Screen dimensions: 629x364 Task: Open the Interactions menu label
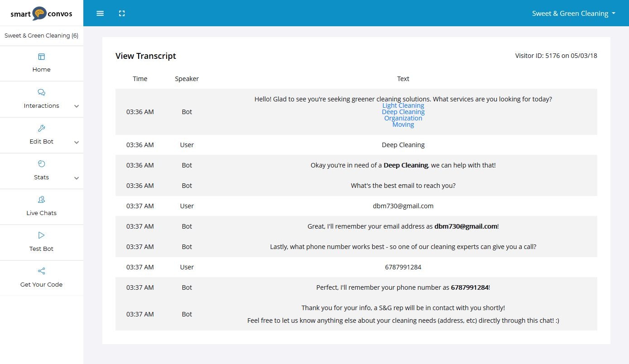[41, 105]
